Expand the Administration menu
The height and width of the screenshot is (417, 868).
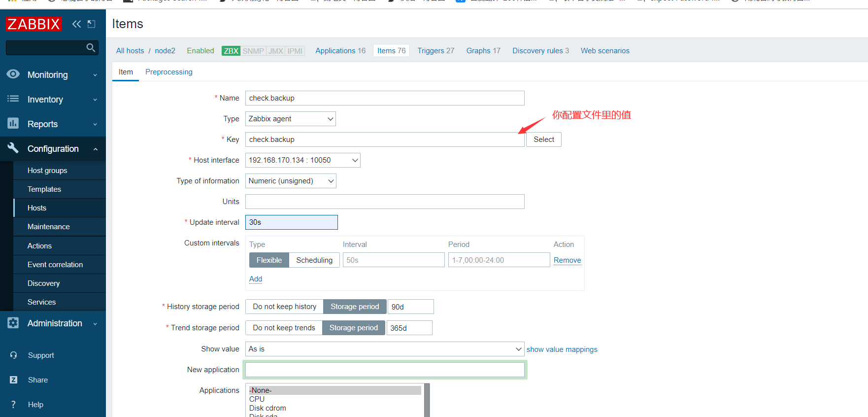53,323
